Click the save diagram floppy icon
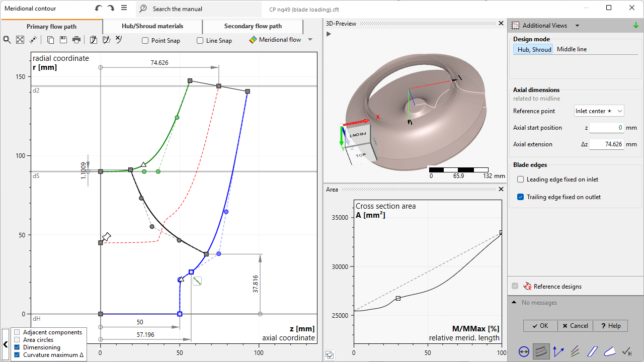Screen dimensions: 644x362 (63, 40)
